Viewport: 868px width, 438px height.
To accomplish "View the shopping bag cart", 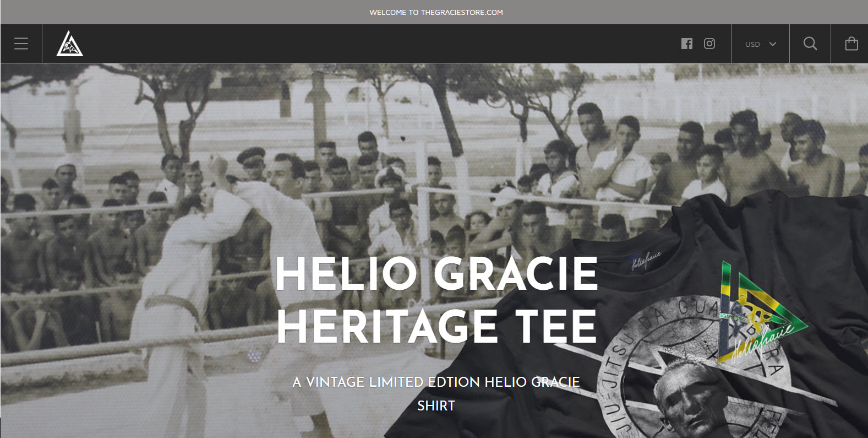I will pos(851,44).
